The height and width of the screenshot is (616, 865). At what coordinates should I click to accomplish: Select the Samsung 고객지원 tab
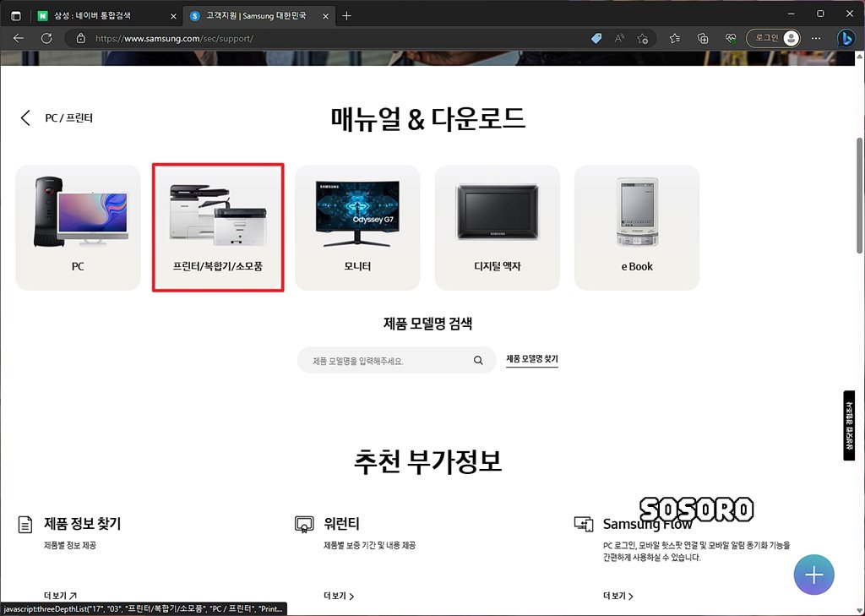[x=258, y=16]
